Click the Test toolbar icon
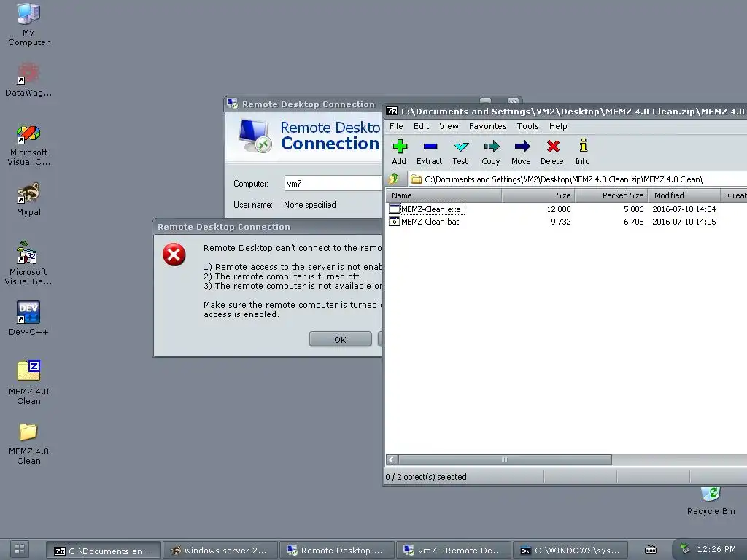This screenshot has height=560, width=747. 460,152
